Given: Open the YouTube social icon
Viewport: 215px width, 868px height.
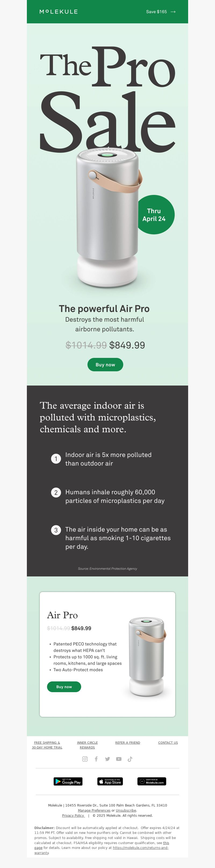Looking at the screenshot, I should tap(119, 759).
